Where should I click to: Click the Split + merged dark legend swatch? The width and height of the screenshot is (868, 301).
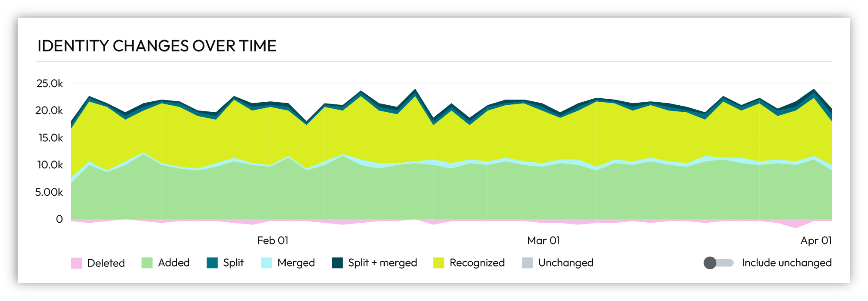pos(337,263)
